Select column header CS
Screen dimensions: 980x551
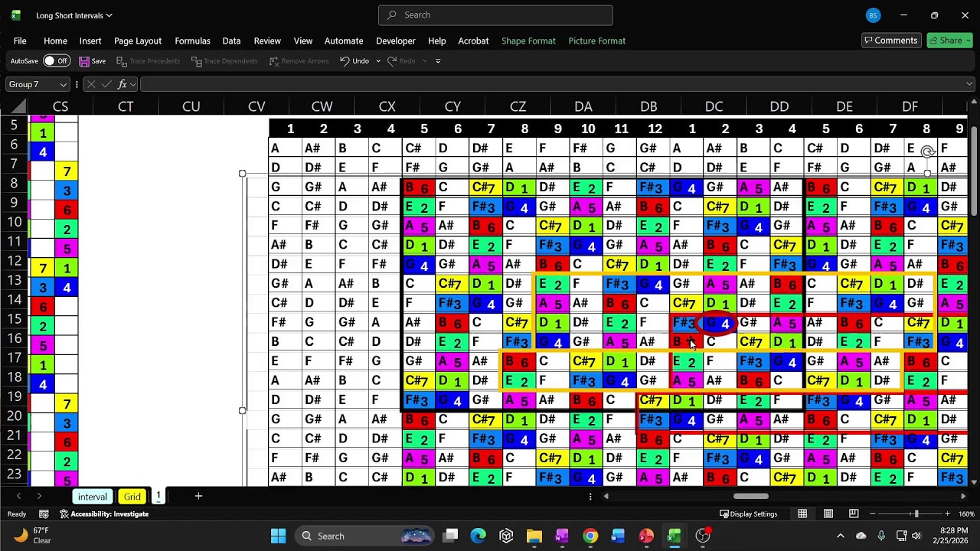click(60, 106)
